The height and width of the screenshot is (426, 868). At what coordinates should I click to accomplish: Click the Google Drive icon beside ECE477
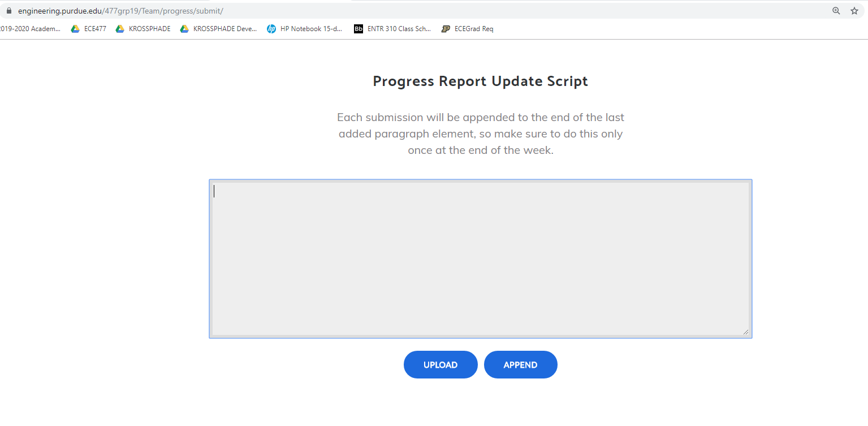pos(75,29)
